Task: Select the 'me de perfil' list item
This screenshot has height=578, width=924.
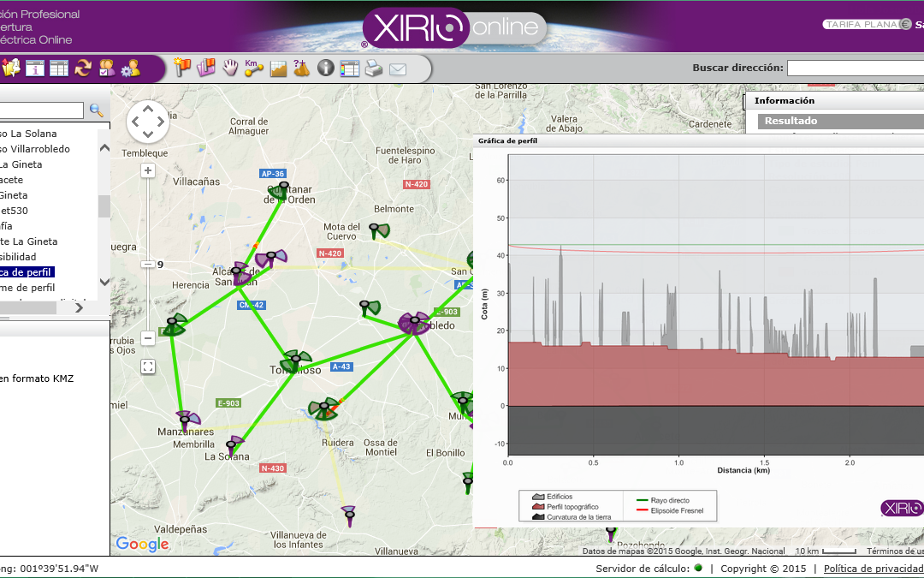Action: 27,287
